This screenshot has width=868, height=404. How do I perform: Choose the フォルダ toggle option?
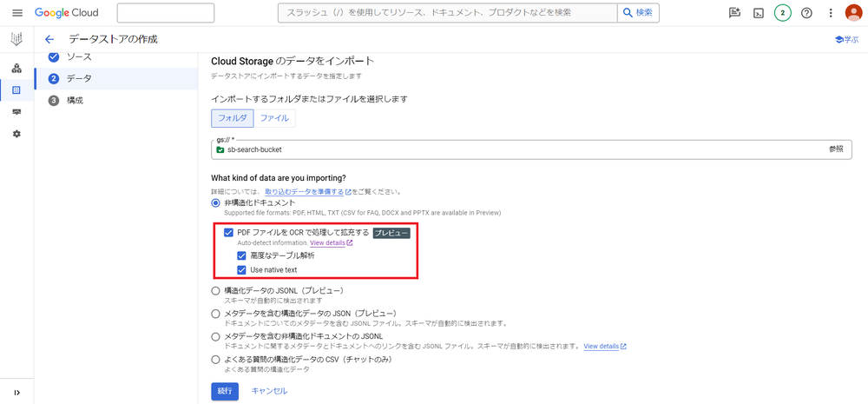tap(233, 118)
